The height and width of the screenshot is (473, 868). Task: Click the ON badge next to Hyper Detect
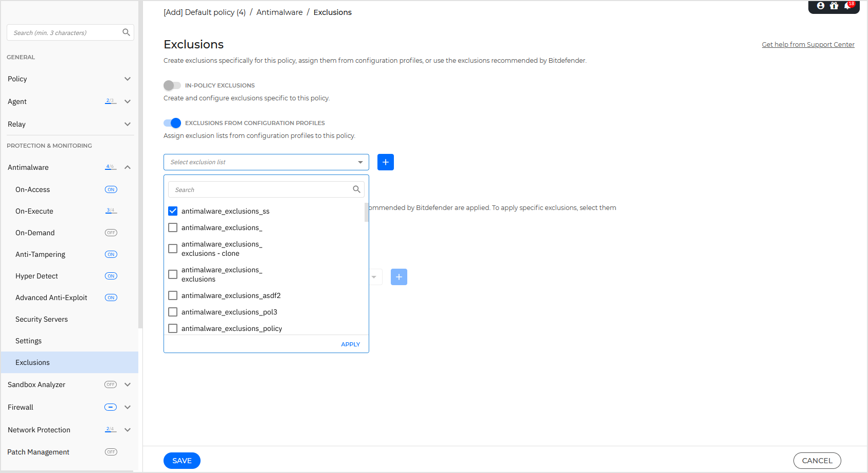coord(111,276)
